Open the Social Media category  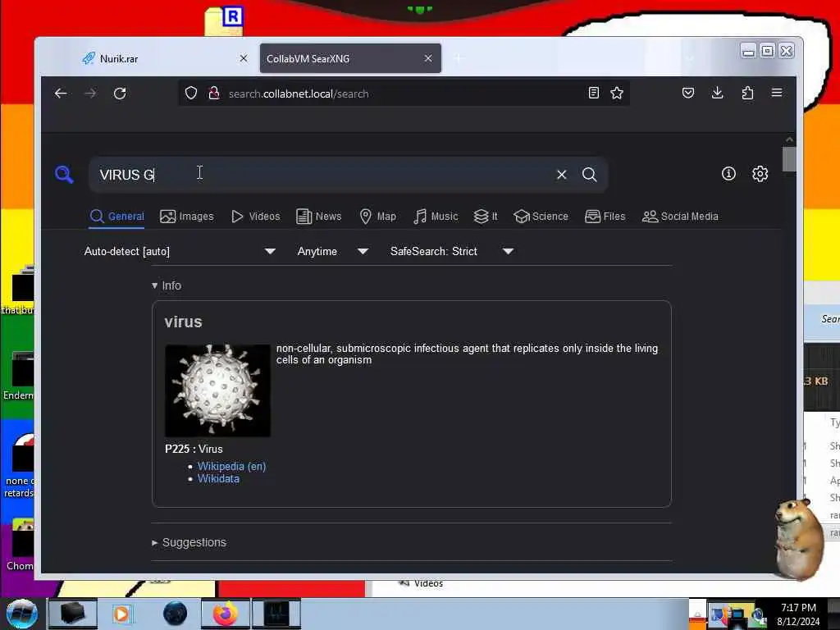(x=680, y=217)
